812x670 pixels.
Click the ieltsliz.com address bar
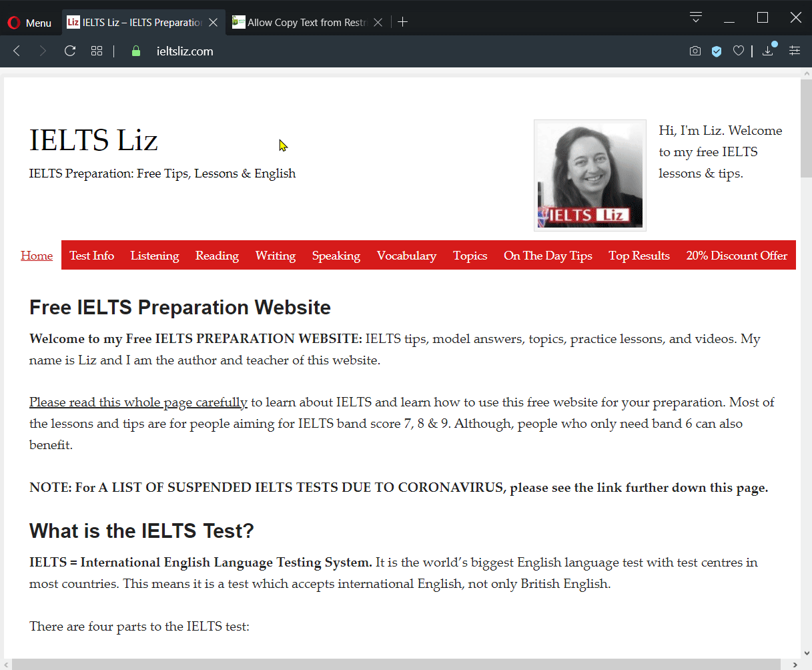click(x=185, y=51)
